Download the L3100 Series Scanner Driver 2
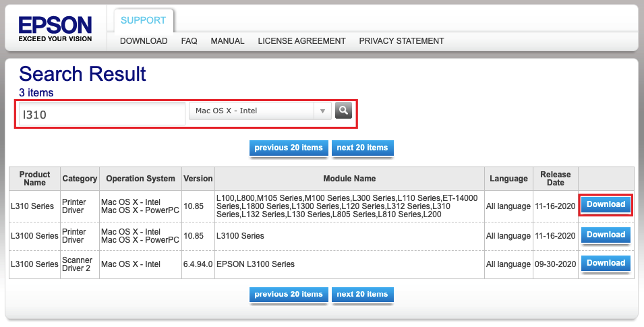The width and height of the screenshot is (644, 327). coord(606,264)
